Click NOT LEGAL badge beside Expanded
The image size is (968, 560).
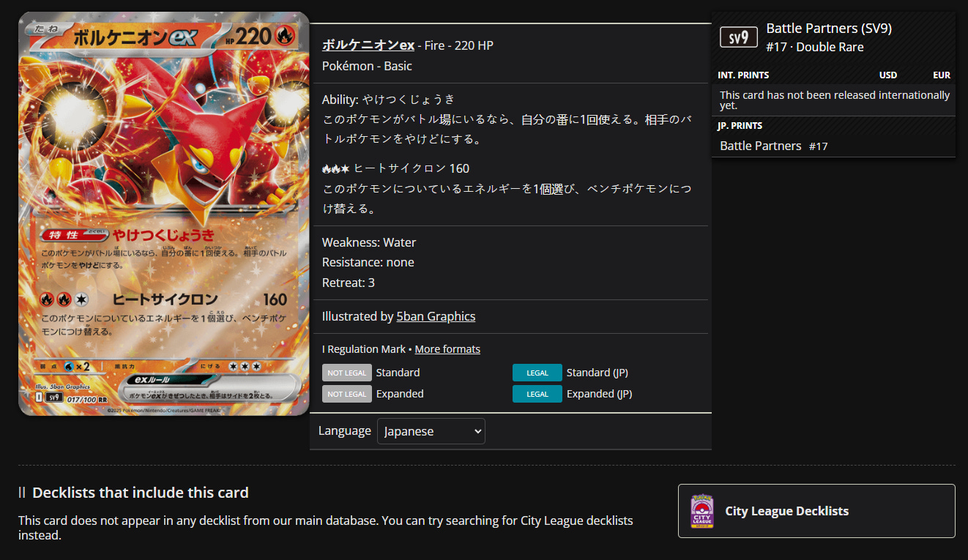[x=347, y=394]
